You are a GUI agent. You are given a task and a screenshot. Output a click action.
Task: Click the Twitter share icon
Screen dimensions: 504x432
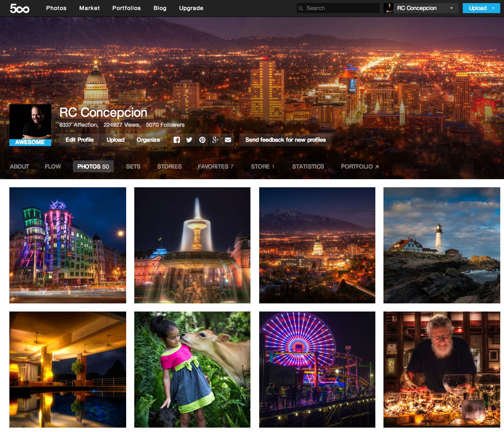190,140
